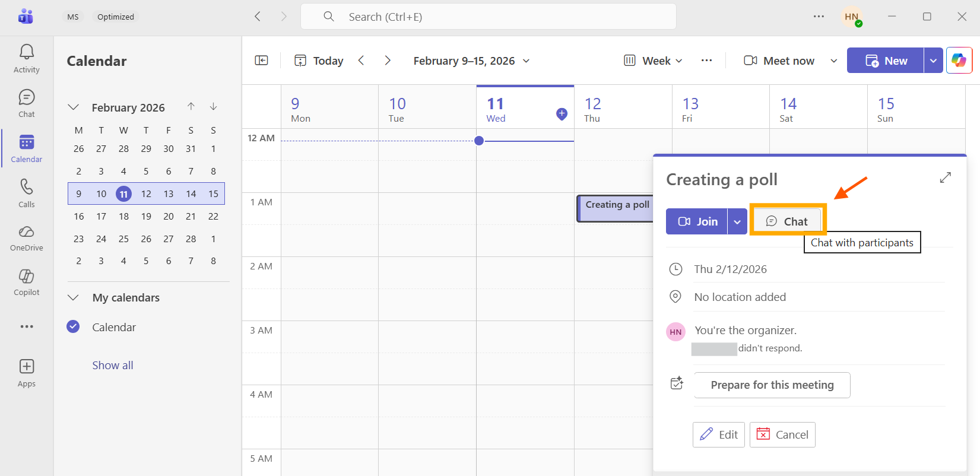
Task: Select February 11 in the mini calendar
Action: (x=123, y=193)
